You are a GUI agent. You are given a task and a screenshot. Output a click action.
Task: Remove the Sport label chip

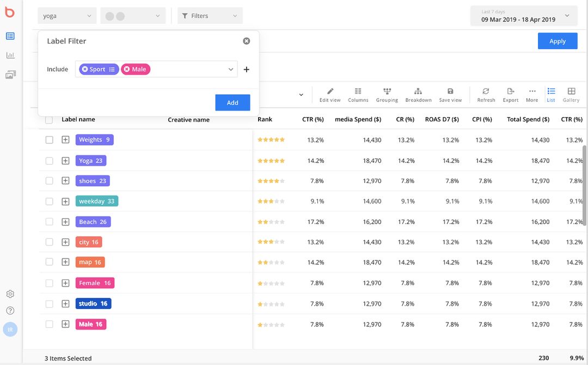(85, 69)
